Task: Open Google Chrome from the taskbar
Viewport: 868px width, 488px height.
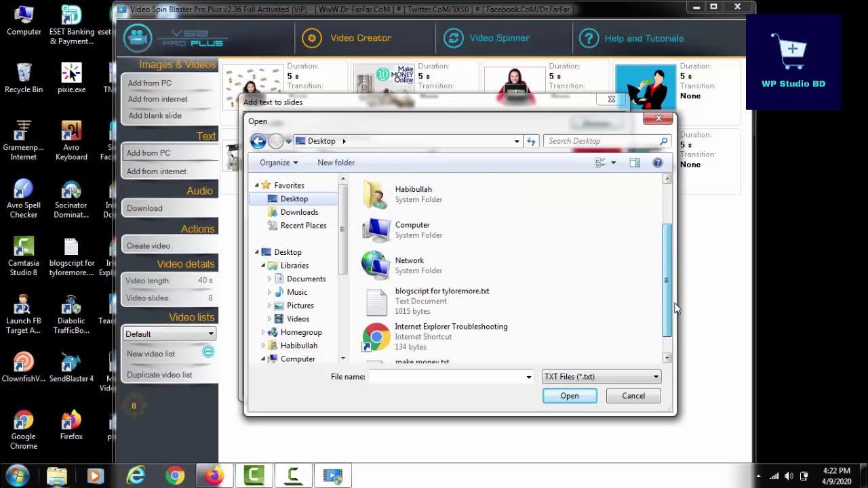Action: [175, 476]
